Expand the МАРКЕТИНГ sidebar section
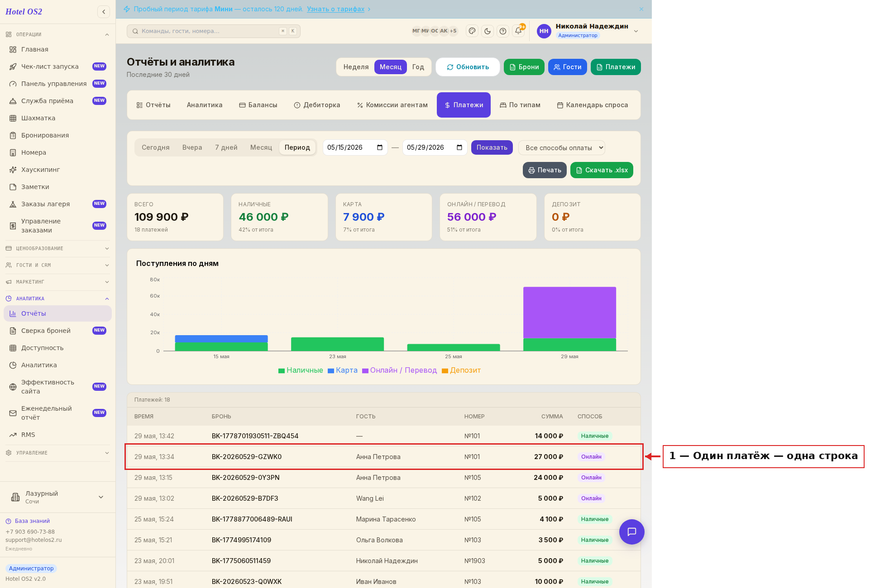Viewport: 875px width, 588px height. pos(57,282)
